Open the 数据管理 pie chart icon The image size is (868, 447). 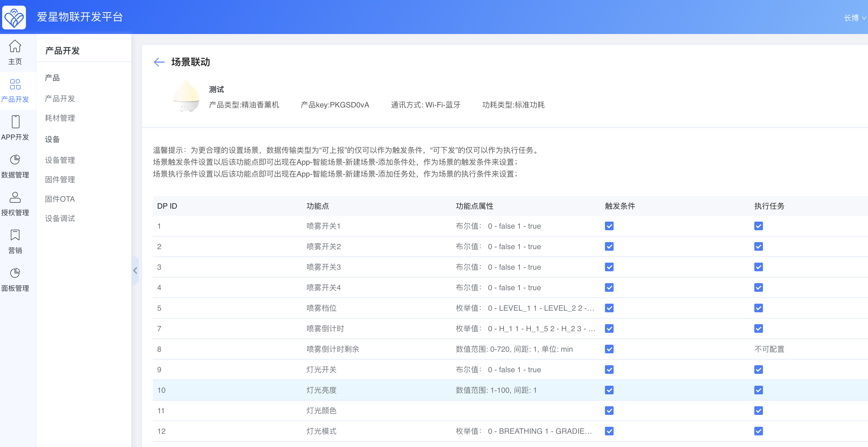click(15, 160)
